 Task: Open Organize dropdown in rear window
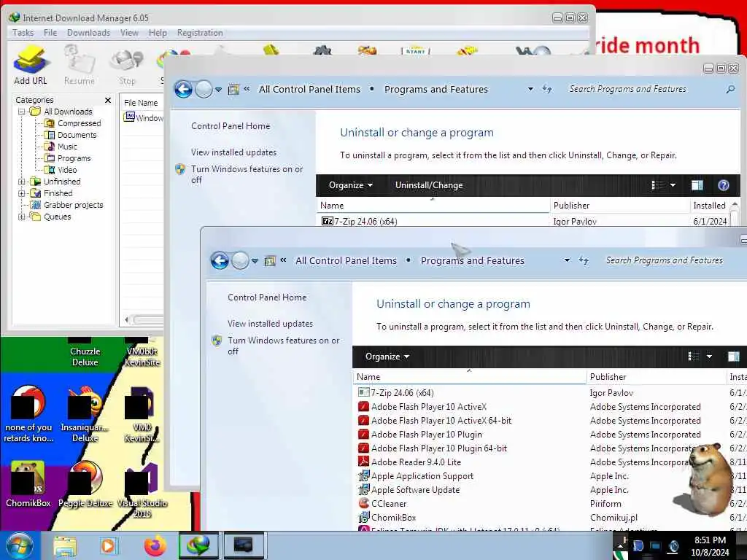point(351,185)
